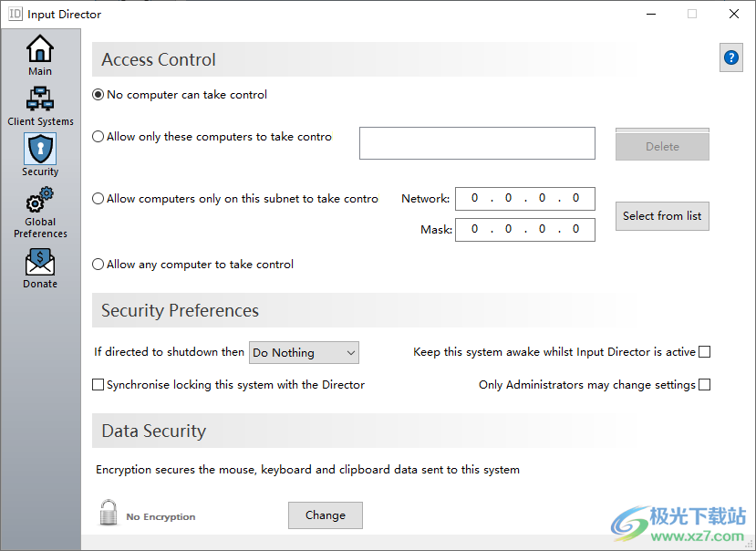Click last octet of Mask address

coord(575,229)
